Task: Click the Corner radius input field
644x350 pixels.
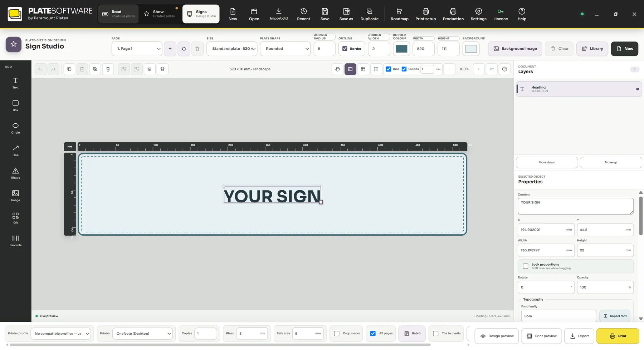Action: point(325,49)
